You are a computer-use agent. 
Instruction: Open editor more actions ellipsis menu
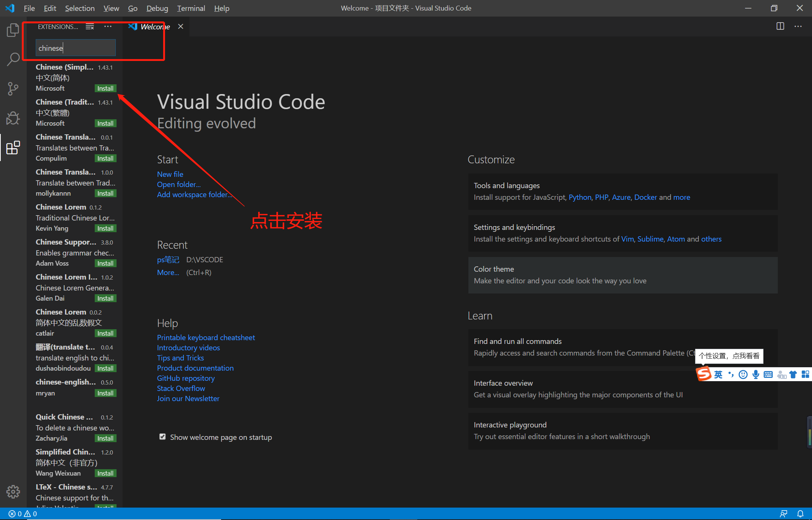[x=798, y=26]
